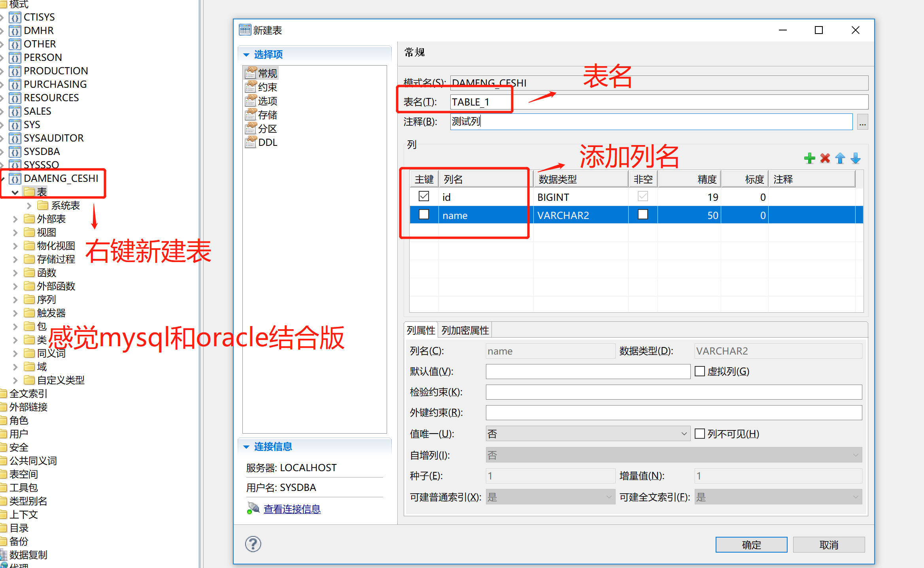Click the 默认值 input field

pyautogui.click(x=588, y=371)
